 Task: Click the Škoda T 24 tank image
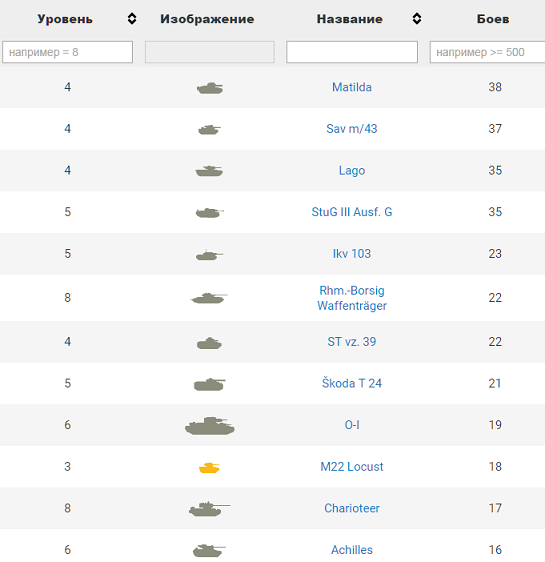(x=210, y=384)
